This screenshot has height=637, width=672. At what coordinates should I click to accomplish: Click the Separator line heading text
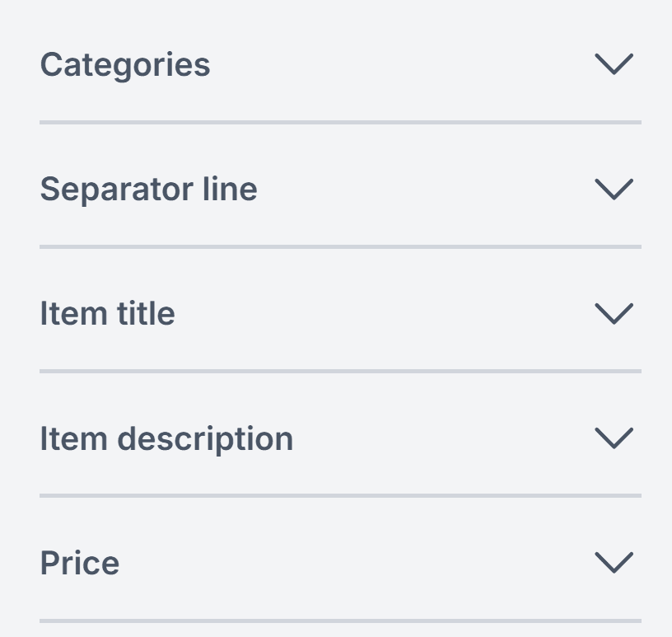click(148, 189)
